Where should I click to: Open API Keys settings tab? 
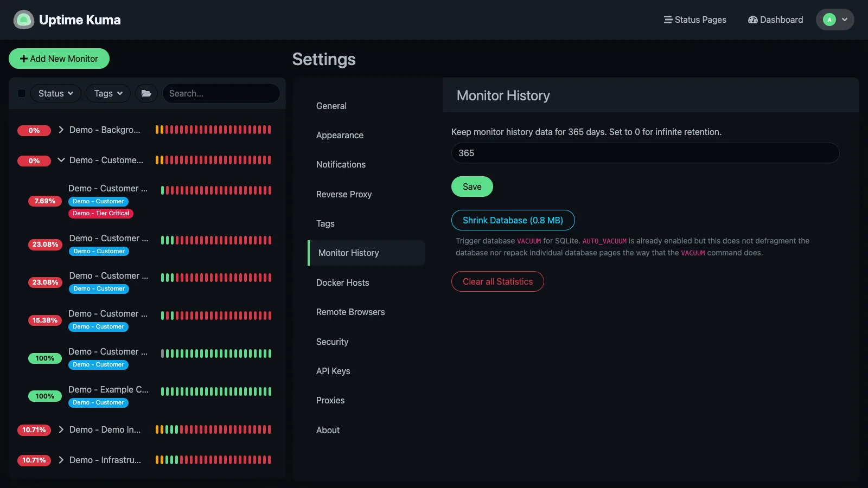click(x=366, y=371)
